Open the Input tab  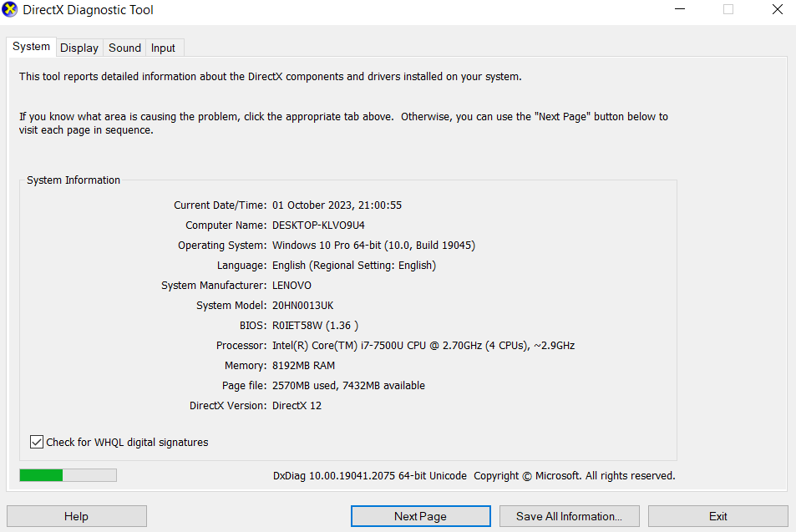163,48
